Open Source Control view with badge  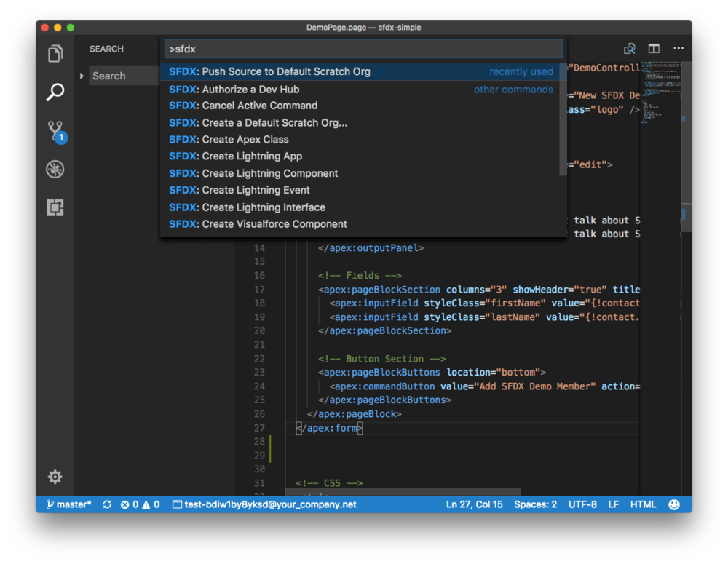[56, 132]
